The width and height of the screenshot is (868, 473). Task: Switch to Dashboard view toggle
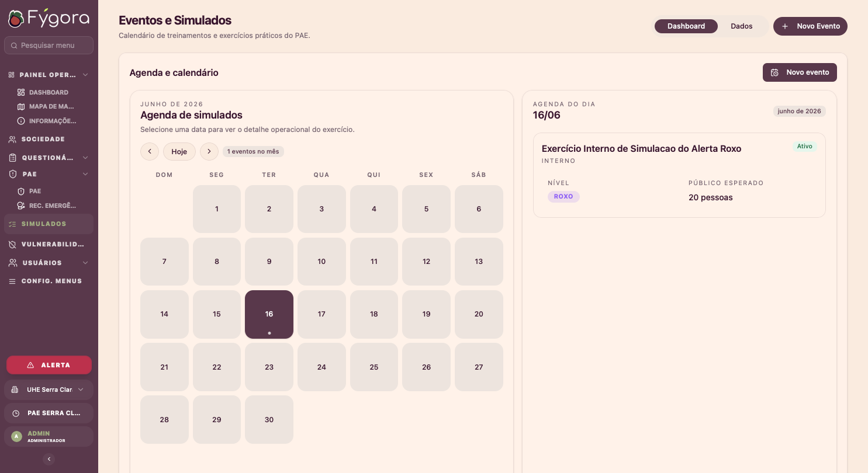click(686, 26)
